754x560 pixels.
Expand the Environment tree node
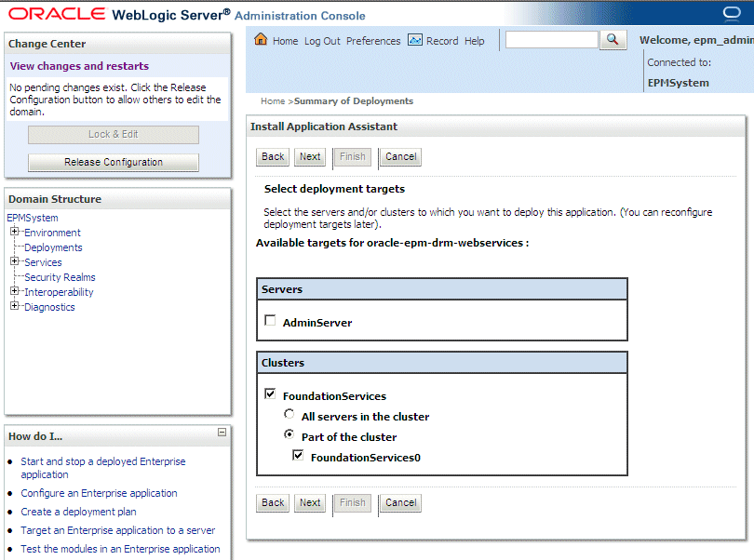(14, 232)
